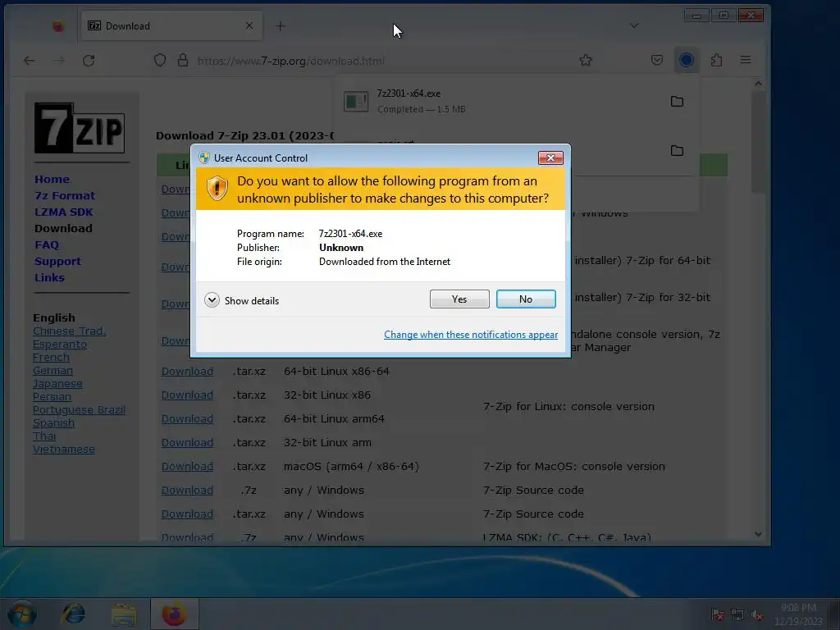Viewport: 840px width, 630px height.
Task: Click the 7-zip.org address bar URL
Action: [291, 61]
